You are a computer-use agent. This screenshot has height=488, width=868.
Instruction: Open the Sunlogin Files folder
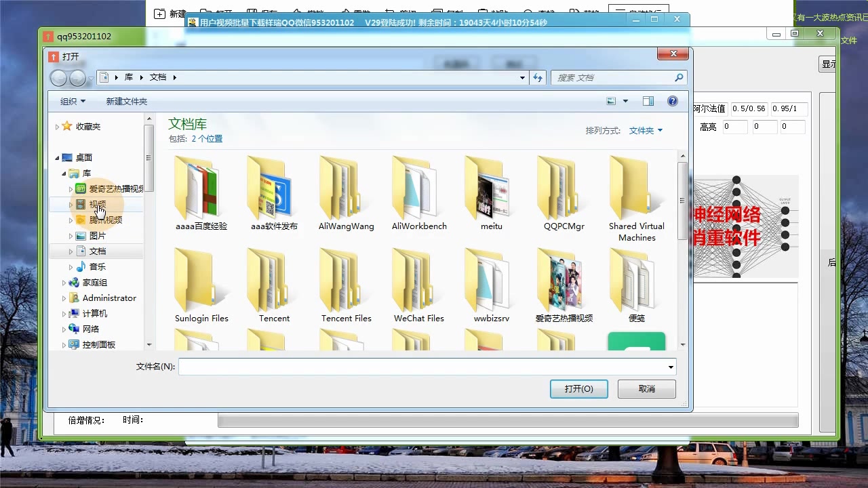(201, 285)
